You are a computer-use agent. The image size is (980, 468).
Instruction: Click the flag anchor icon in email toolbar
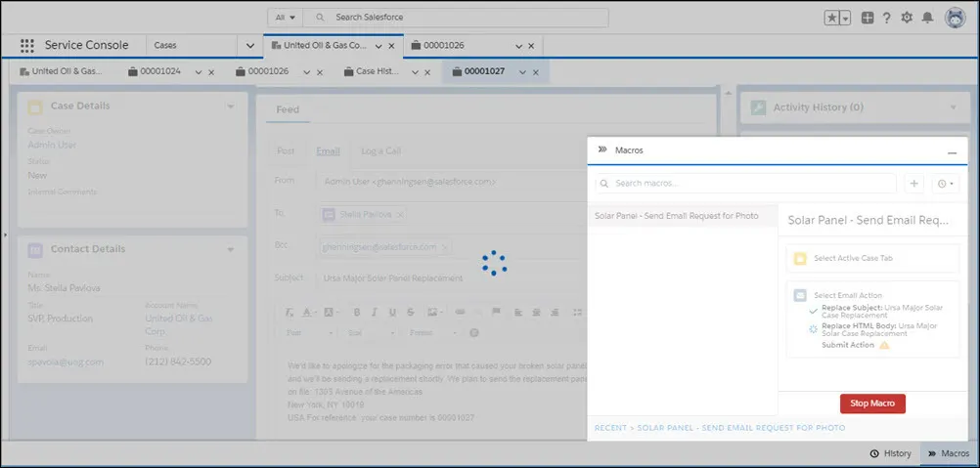[x=496, y=312]
